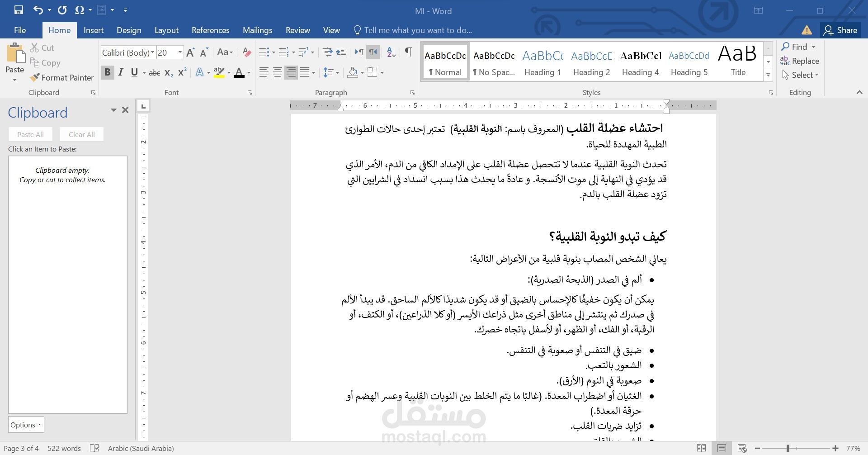Apply strikethrough formatting
Image resolution: width=868 pixels, height=455 pixels.
click(155, 73)
